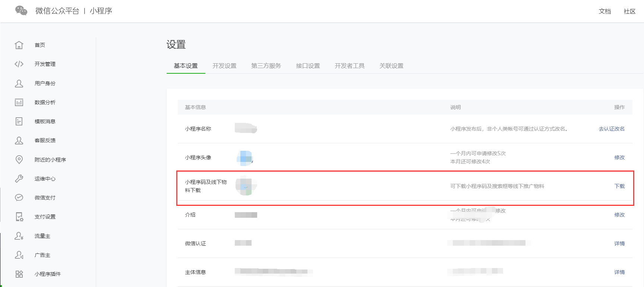Open the 附近的小程序 location pin icon
This screenshot has height=287, width=644.
click(x=19, y=160)
